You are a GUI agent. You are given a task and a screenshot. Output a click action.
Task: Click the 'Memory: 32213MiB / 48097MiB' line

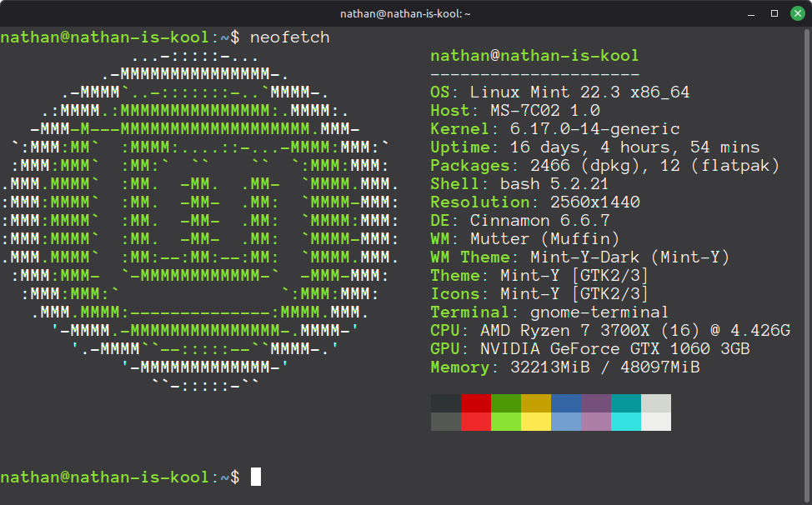tap(565, 367)
